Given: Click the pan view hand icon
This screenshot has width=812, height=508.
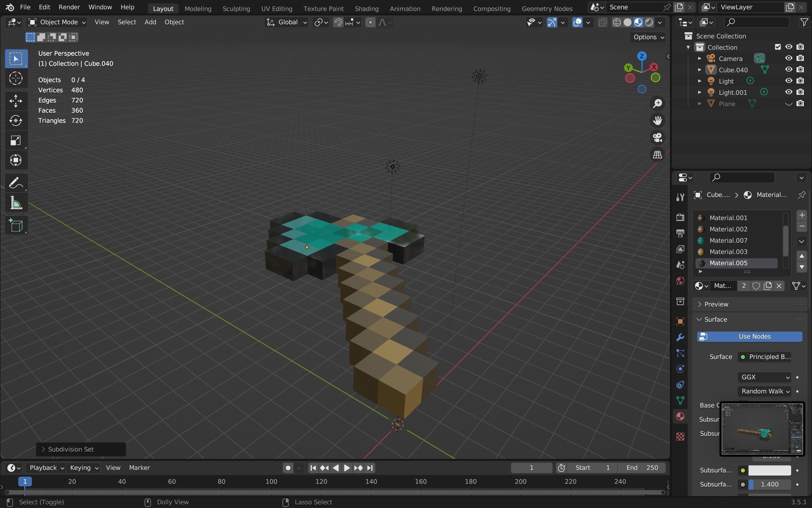Looking at the screenshot, I should pyautogui.click(x=657, y=120).
